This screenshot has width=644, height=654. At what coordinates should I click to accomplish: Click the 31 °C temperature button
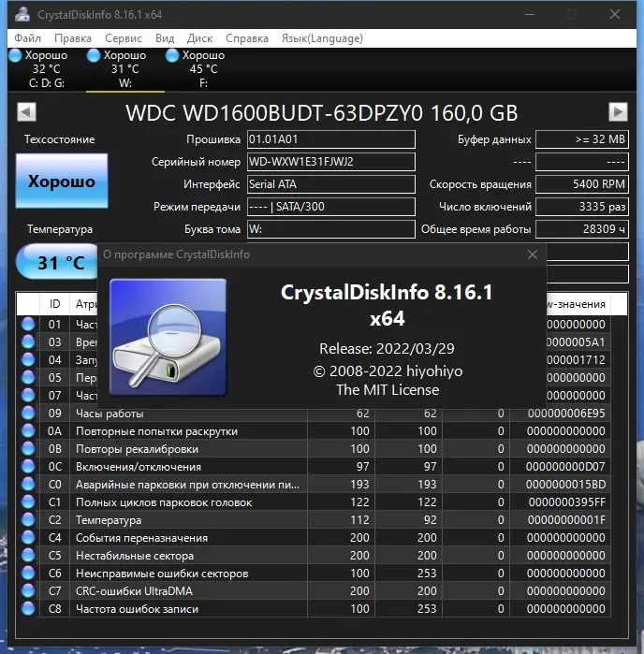[x=57, y=262]
